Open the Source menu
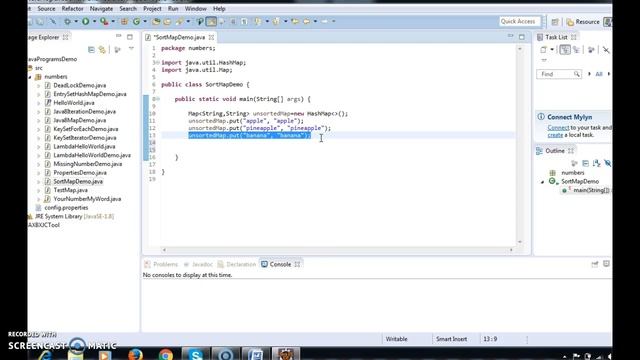 pyautogui.click(x=46, y=9)
